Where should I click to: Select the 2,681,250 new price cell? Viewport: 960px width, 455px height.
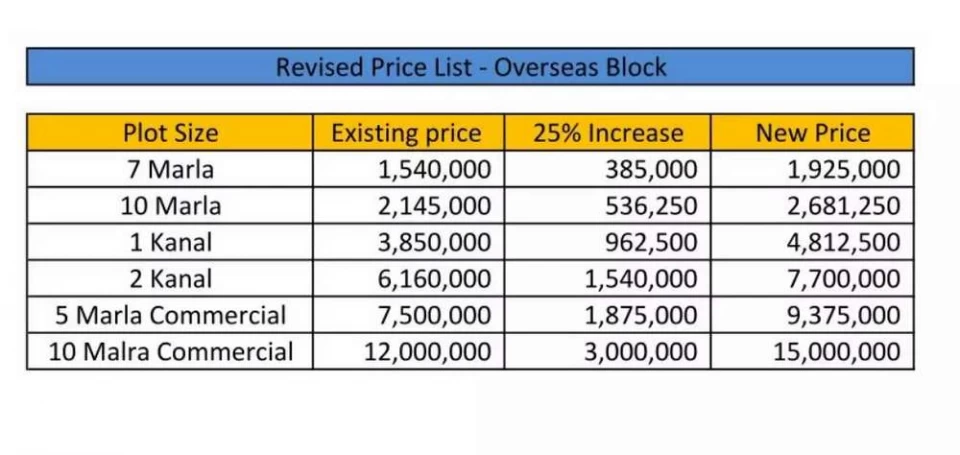[x=843, y=206]
